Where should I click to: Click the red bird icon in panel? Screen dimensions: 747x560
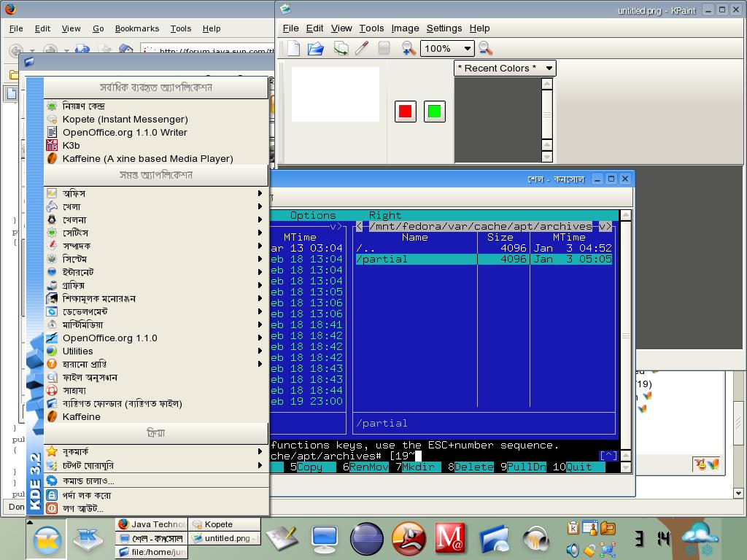[x=409, y=540]
